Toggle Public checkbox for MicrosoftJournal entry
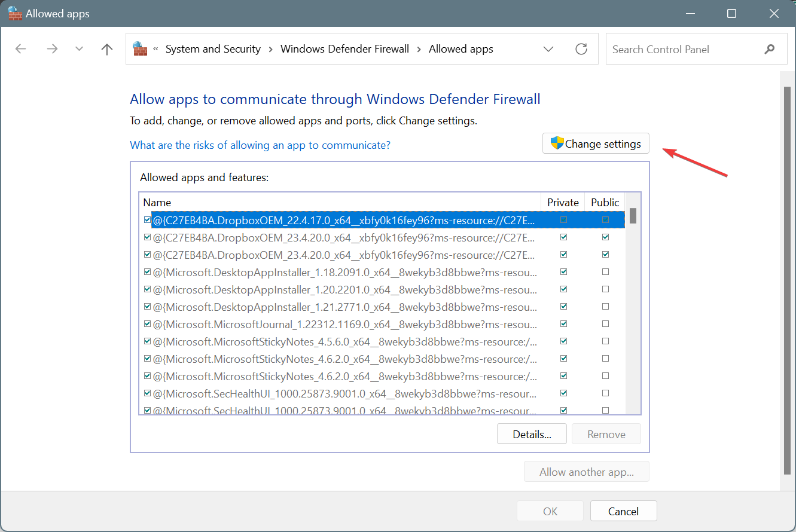The height and width of the screenshot is (532, 796). click(x=605, y=324)
